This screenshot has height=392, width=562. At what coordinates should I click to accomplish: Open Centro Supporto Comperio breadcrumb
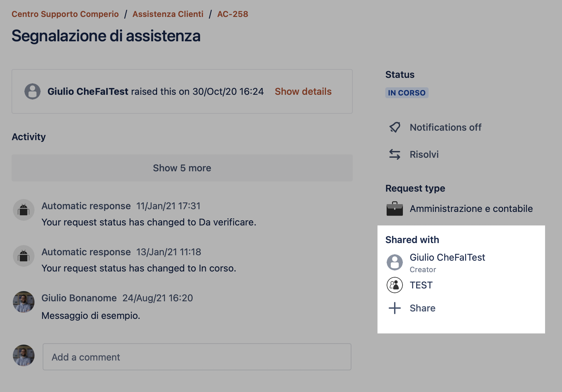pyautogui.click(x=65, y=14)
